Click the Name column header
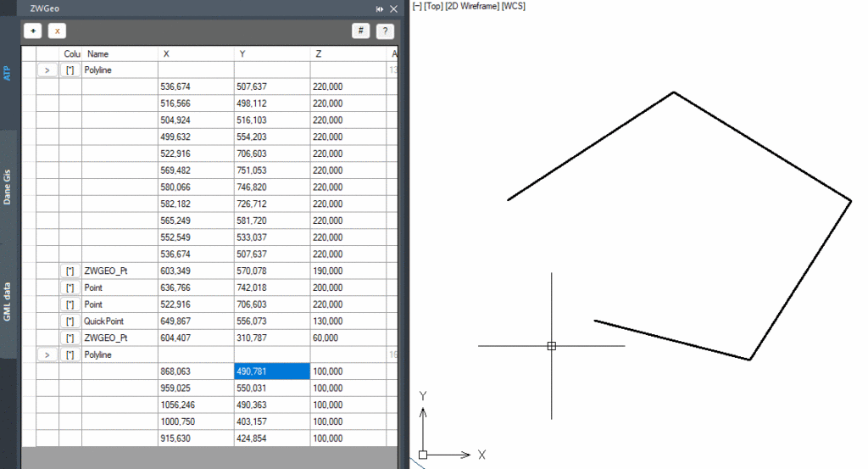 click(x=120, y=53)
